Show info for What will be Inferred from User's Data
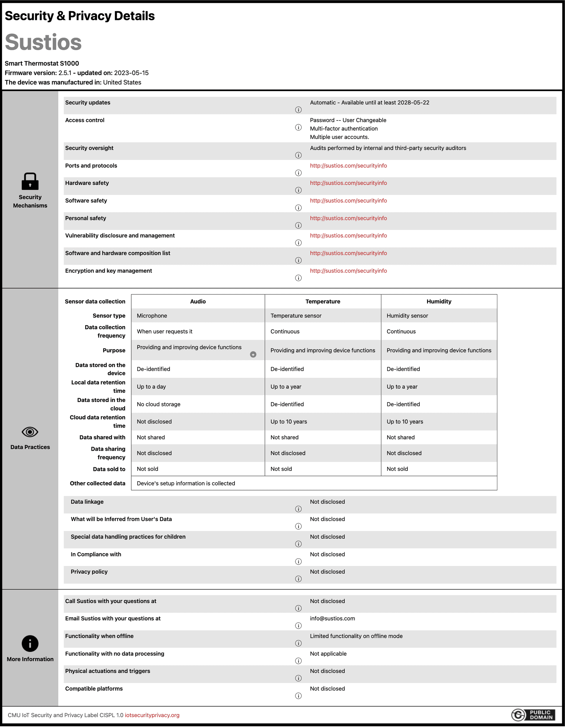 click(298, 526)
